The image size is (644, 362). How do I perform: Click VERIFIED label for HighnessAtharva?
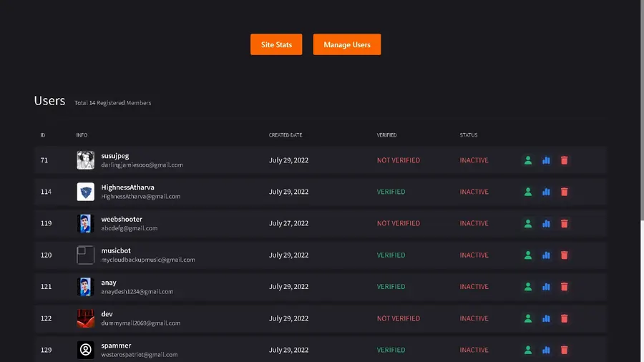tap(391, 192)
